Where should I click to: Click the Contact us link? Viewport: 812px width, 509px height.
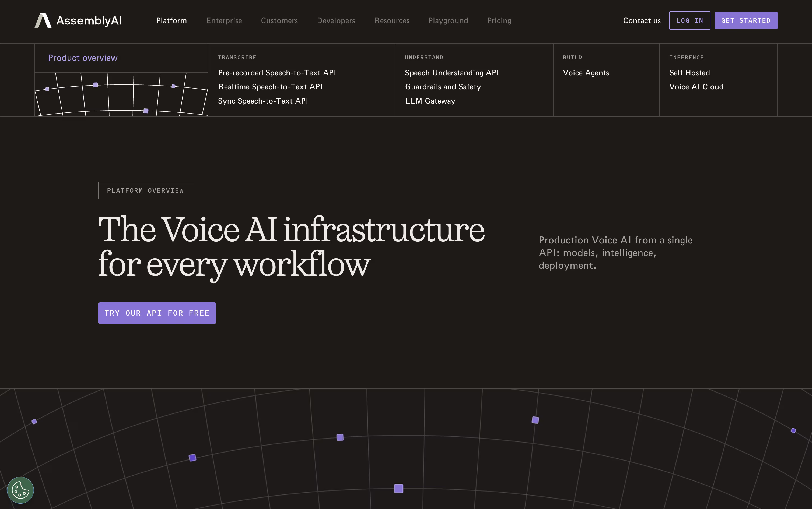(642, 20)
